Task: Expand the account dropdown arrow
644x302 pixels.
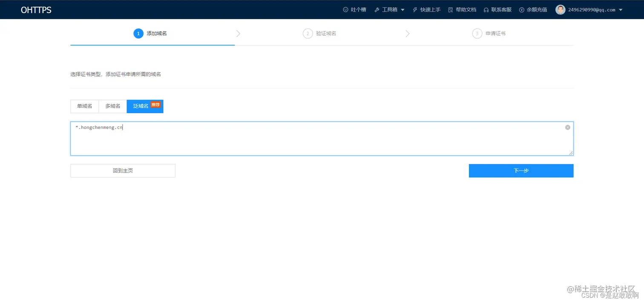Action: (621, 10)
